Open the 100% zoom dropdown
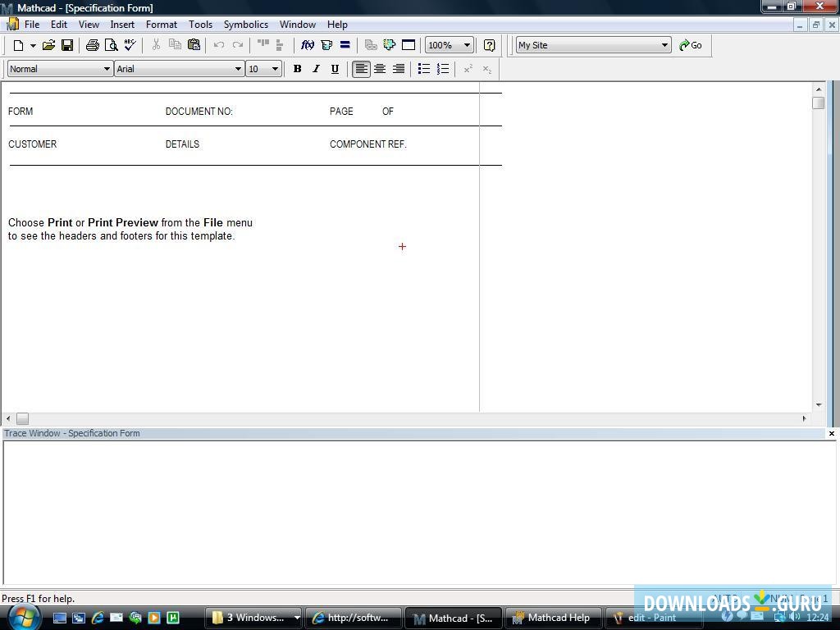 (467, 46)
